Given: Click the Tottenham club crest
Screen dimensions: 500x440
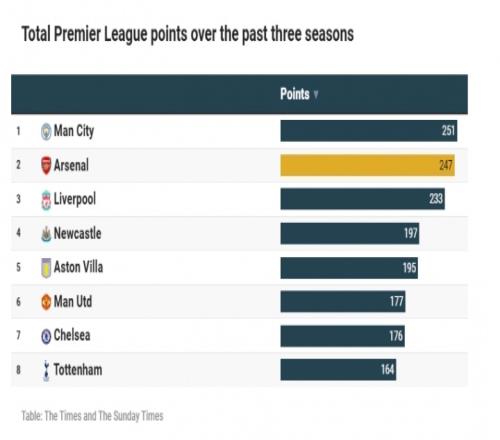Looking at the screenshot, I should pyautogui.click(x=46, y=370).
